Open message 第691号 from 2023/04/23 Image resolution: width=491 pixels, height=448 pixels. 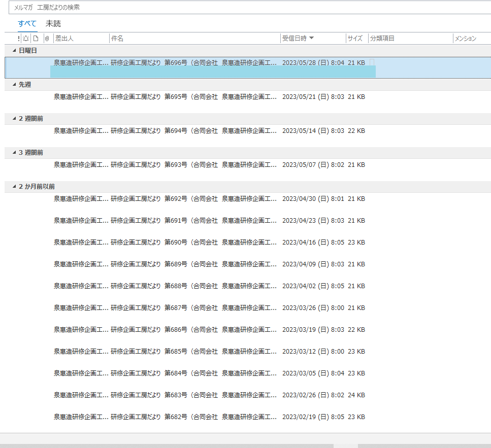pyautogui.click(x=248, y=226)
